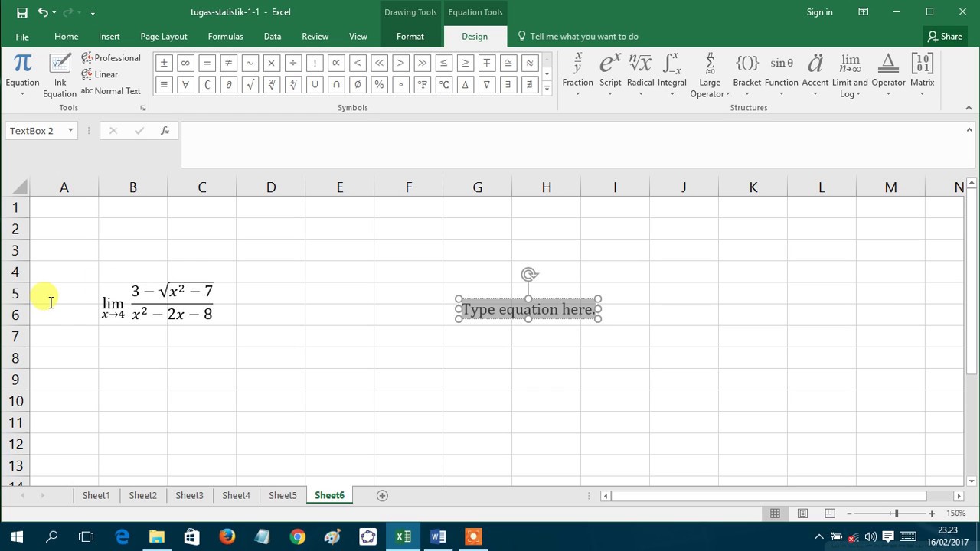Image resolution: width=980 pixels, height=551 pixels.
Task: Open the Limit and Log dropdown
Action: [850, 76]
